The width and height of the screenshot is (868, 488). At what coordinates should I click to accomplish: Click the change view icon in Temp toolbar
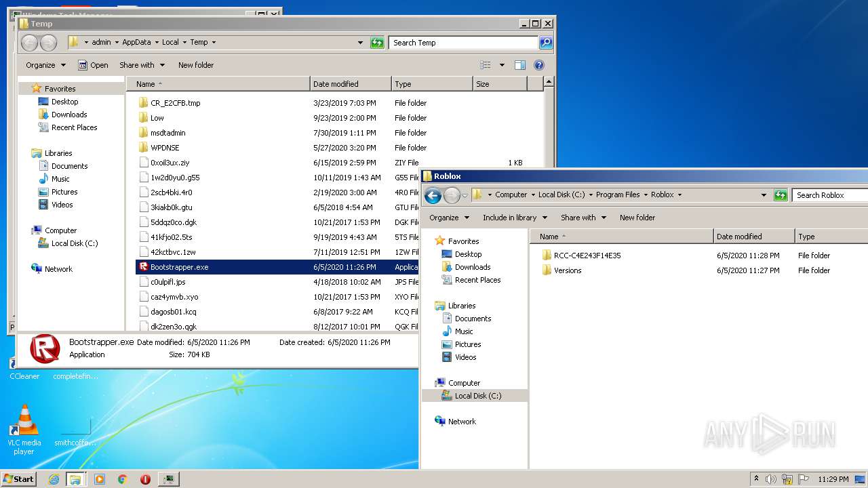coord(486,65)
